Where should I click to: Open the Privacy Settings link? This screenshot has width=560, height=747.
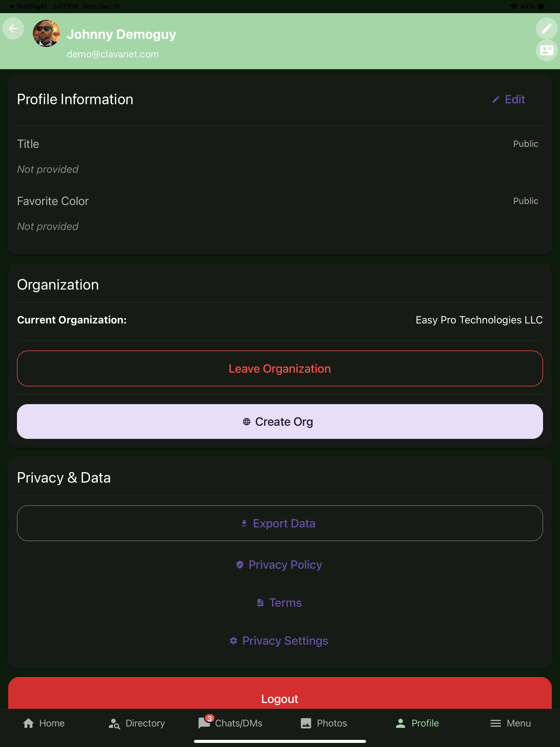(279, 641)
